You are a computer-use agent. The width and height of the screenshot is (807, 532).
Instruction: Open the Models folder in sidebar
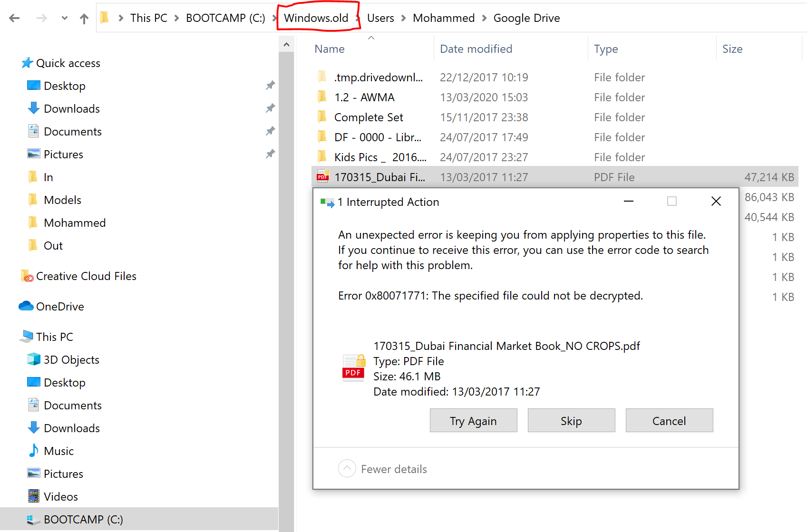(63, 200)
